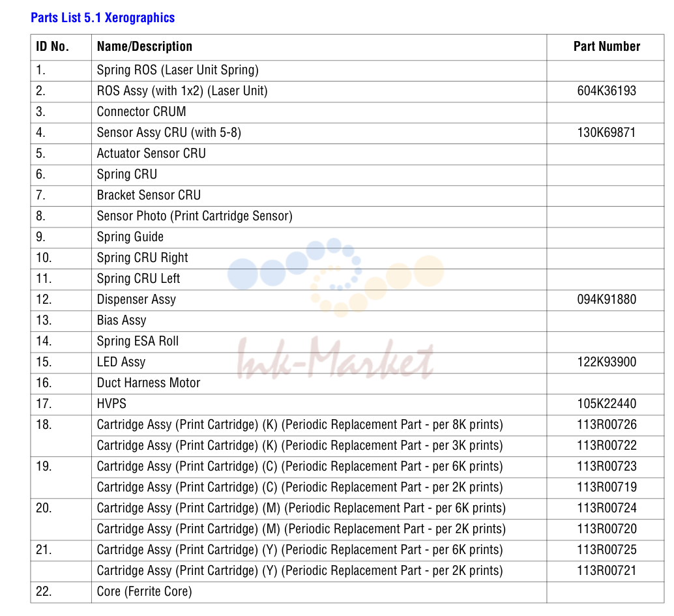Click the Name/Description column header
Viewport: 674px width, 616px height.
point(145,46)
